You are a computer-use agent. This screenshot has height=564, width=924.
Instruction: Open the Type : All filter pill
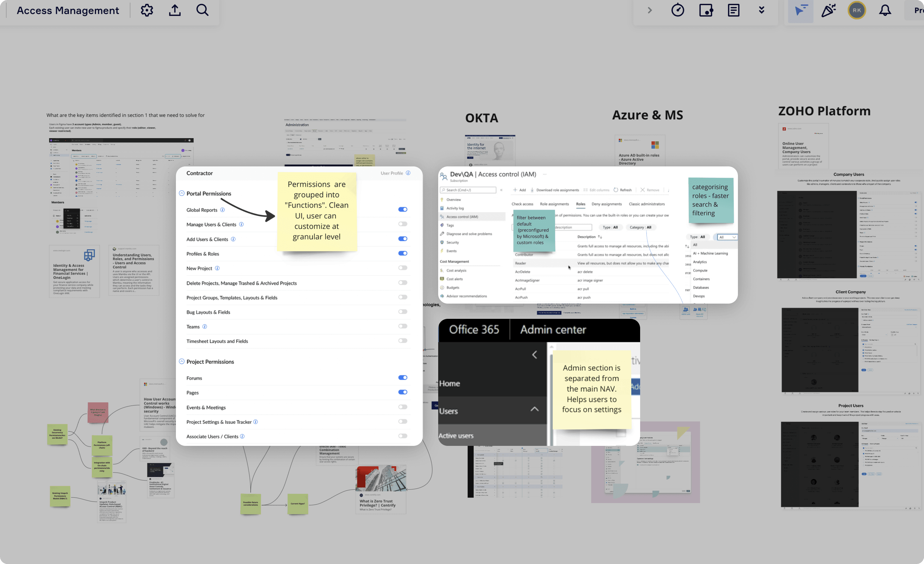610,227
